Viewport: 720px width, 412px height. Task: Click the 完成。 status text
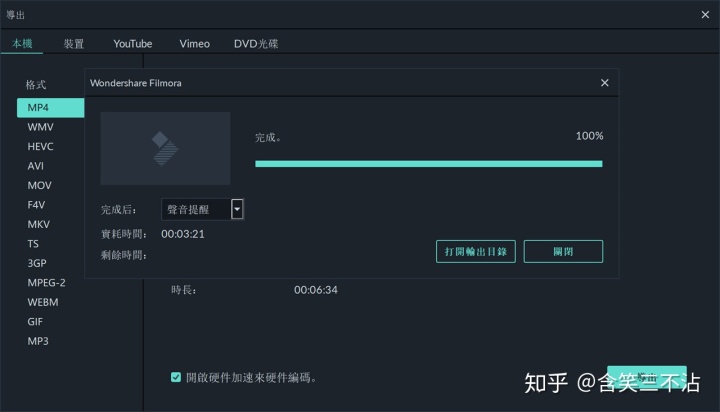point(268,137)
